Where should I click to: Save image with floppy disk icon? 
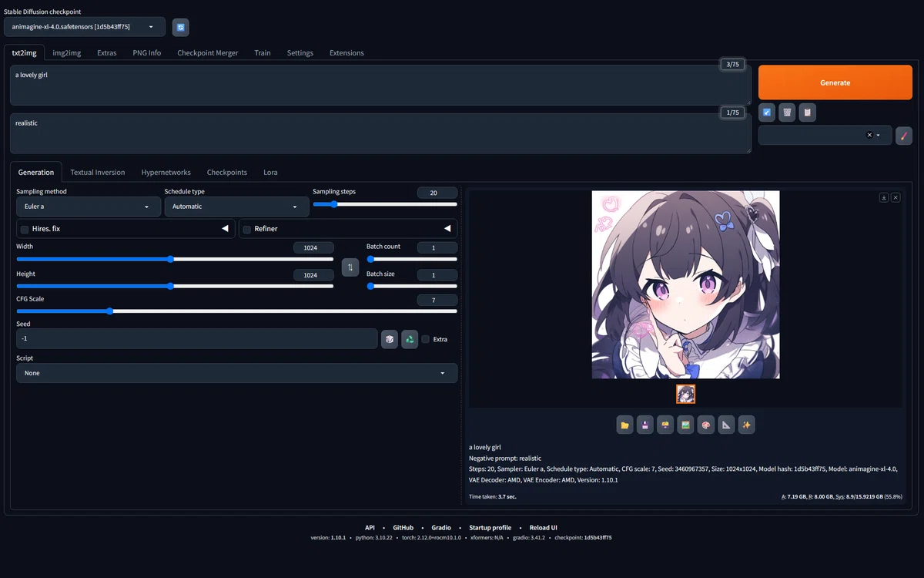[645, 425]
